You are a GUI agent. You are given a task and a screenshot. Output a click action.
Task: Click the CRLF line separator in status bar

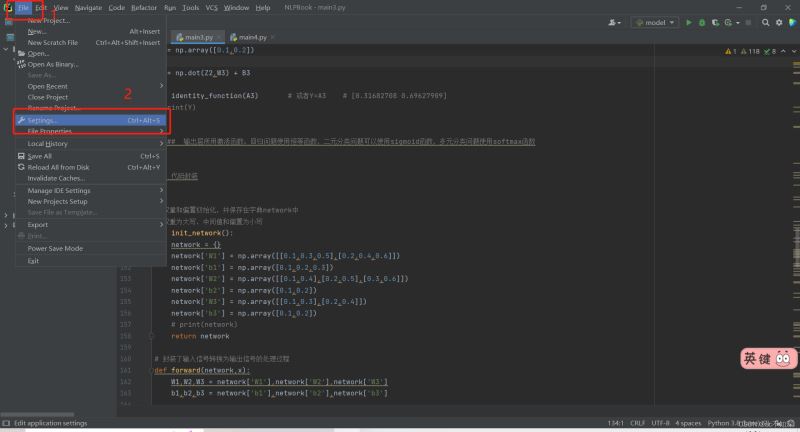tap(637, 423)
